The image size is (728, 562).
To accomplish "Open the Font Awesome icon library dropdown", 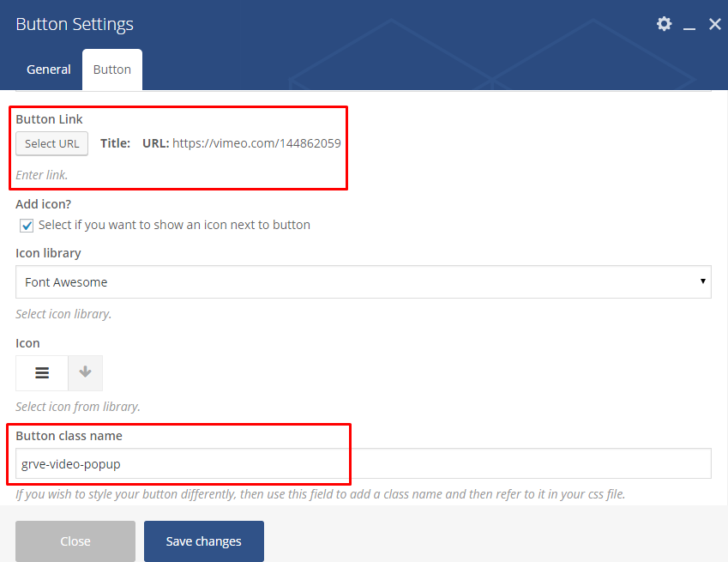I will point(363,281).
